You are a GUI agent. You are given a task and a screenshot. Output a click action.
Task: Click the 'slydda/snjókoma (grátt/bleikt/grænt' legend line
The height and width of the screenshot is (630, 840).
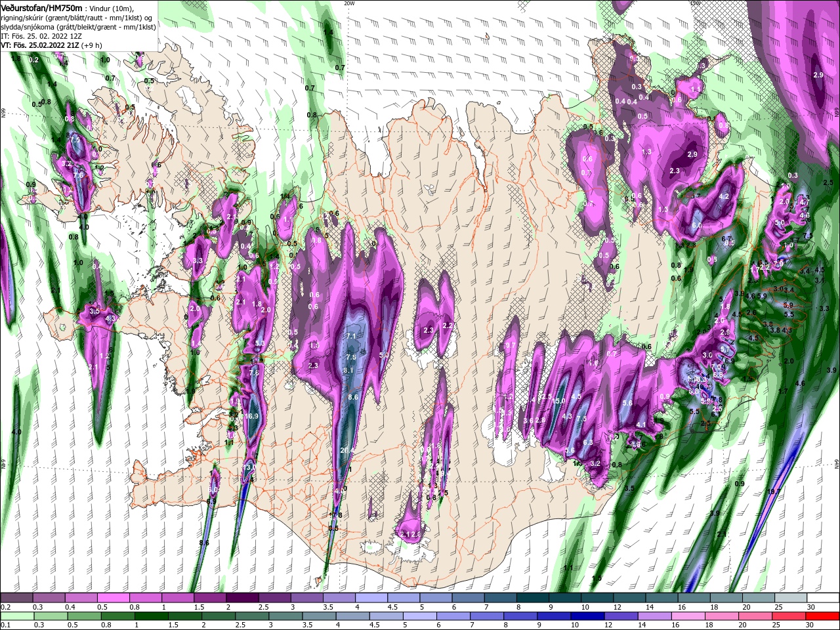click(x=78, y=27)
